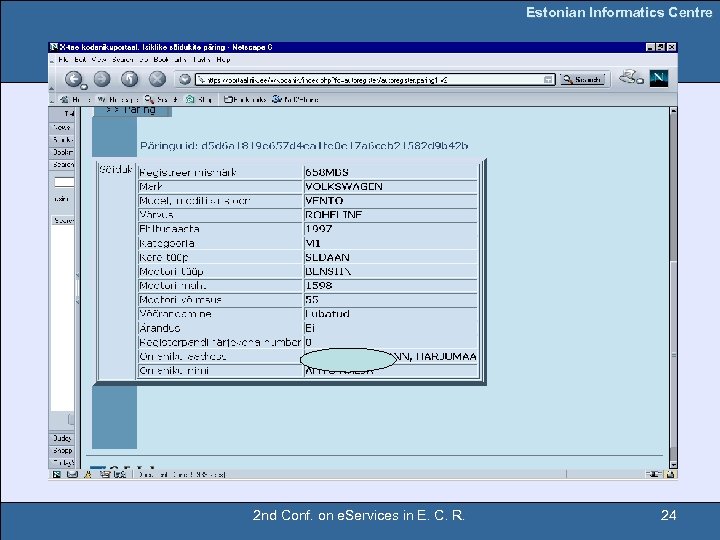Click the Tabs header of the sidebar

point(63,113)
